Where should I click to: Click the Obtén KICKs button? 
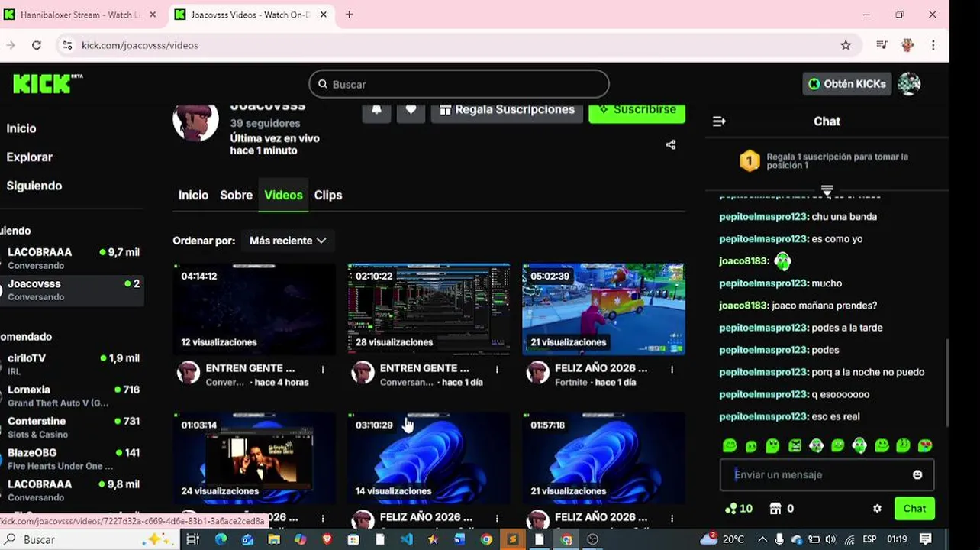[846, 84]
